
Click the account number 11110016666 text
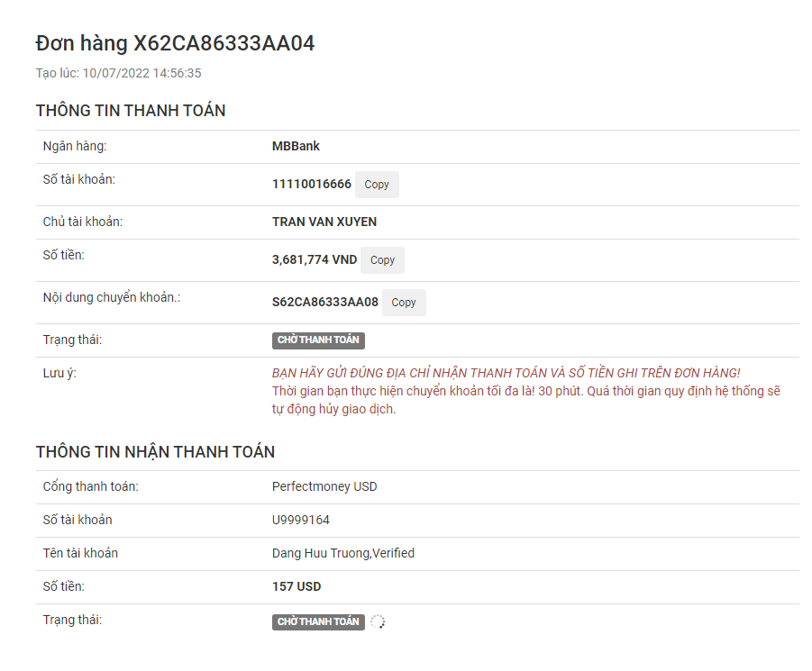[311, 185]
